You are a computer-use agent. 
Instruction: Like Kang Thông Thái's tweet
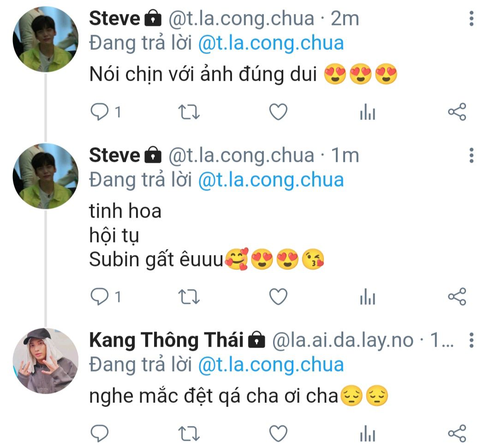pyautogui.click(x=278, y=434)
